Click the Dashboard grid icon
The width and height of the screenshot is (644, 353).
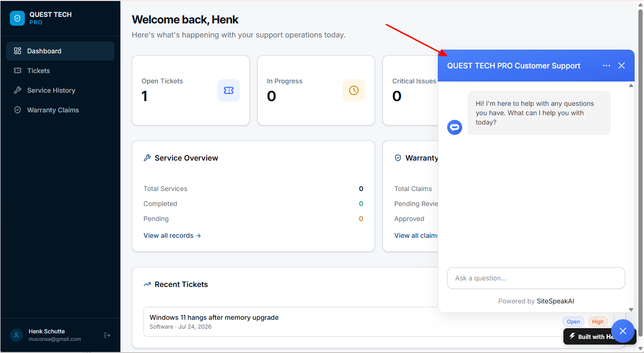pos(18,51)
